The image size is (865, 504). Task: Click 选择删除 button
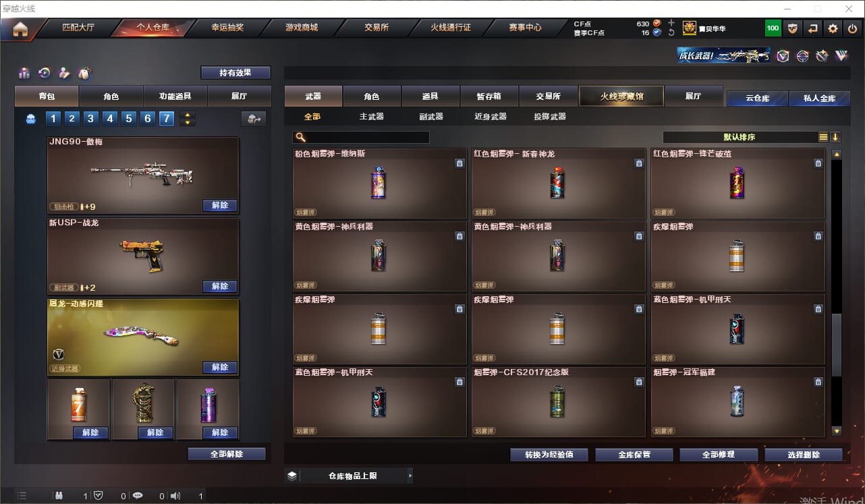click(x=804, y=455)
